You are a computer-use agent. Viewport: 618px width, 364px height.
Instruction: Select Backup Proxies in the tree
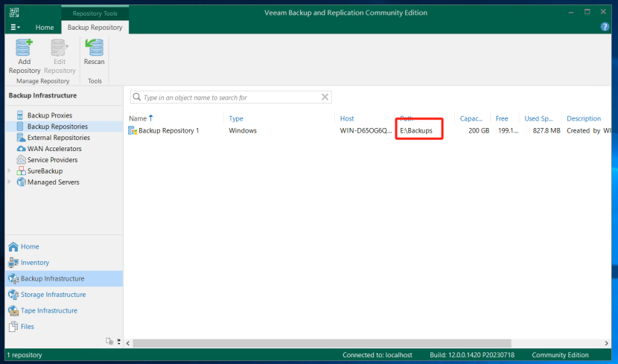[x=50, y=115]
